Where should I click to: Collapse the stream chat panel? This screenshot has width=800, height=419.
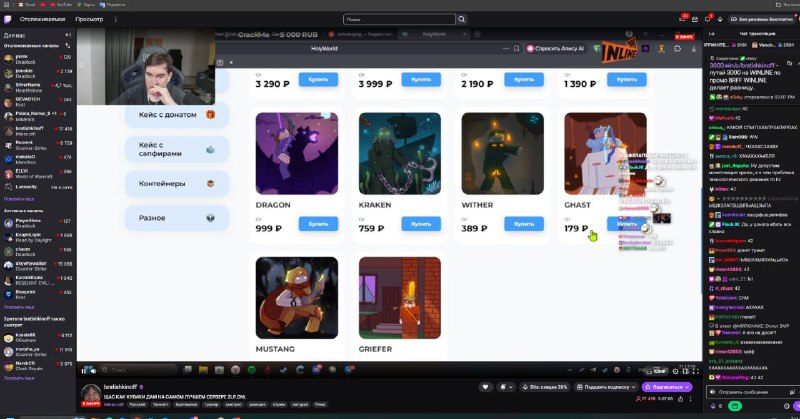coord(709,35)
